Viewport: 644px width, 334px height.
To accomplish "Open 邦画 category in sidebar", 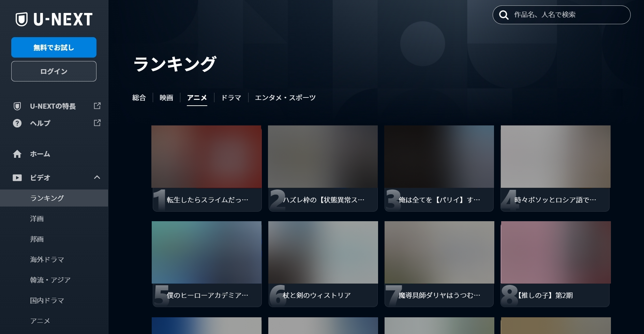I will [37, 239].
